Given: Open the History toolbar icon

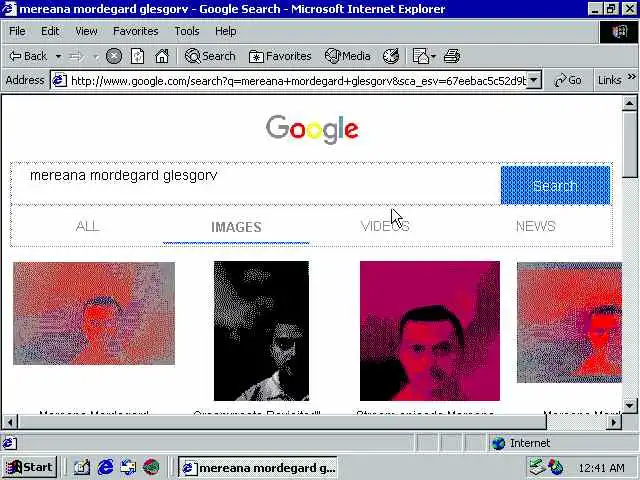Looking at the screenshot, I should (x=391, y=56).
